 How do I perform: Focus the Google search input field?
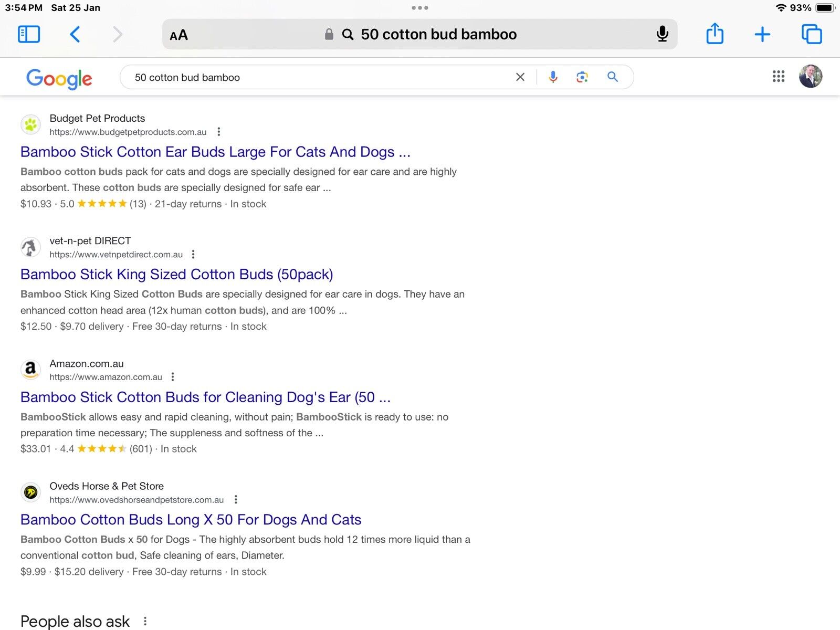coord(320,77)
